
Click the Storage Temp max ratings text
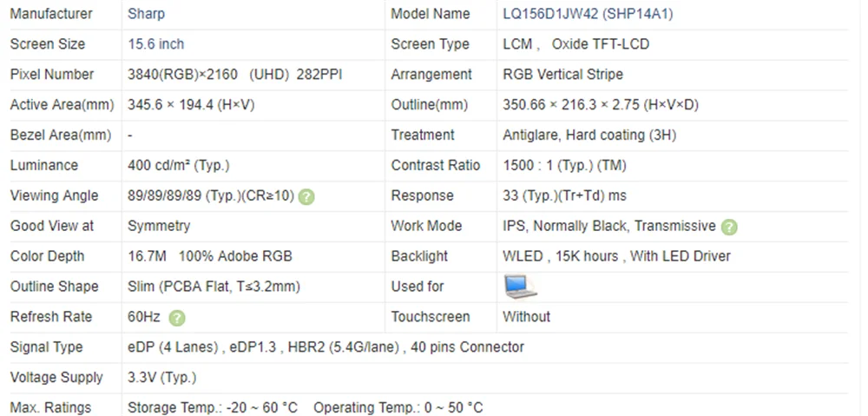[212, 407]
